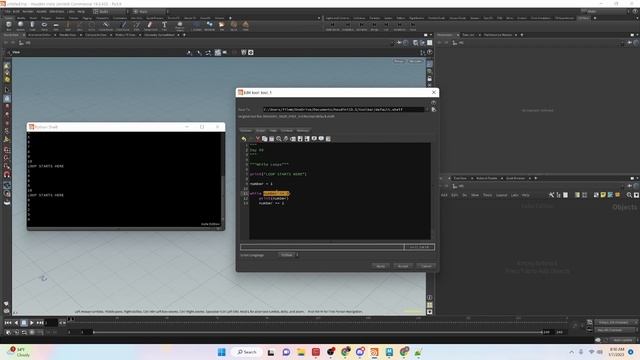The height and width of the screenshot is (360, 640).
Task: Select the Null shelf tool
Action: (x=68, y=26)
